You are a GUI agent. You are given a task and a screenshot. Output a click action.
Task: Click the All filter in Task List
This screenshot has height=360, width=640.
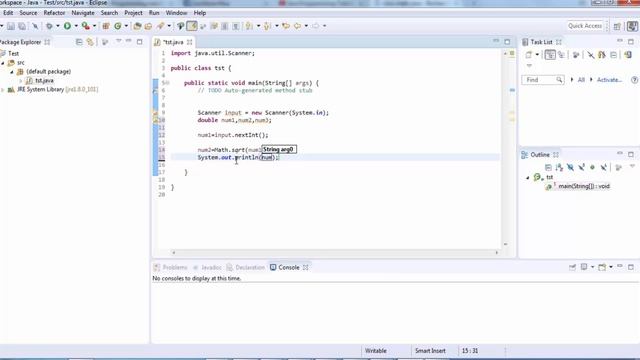pos(581,80)
